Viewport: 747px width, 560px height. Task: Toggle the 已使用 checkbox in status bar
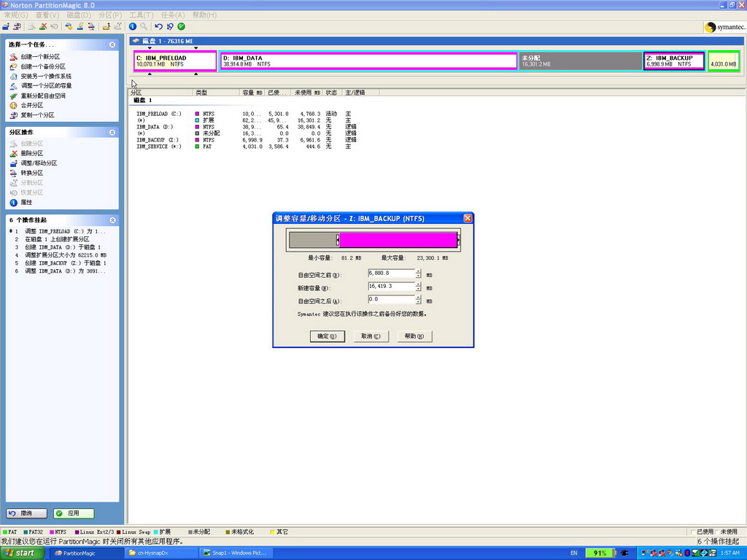tap(692, 532)
